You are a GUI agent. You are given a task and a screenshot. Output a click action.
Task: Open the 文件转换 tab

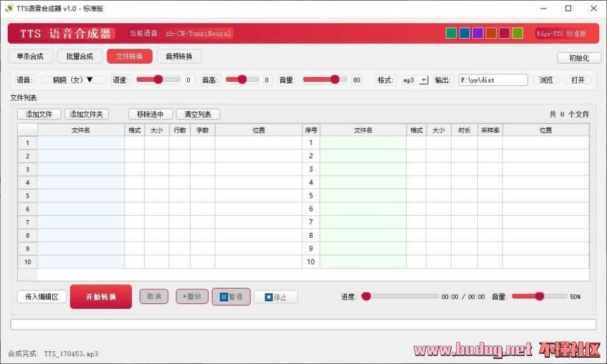[129, 56]
